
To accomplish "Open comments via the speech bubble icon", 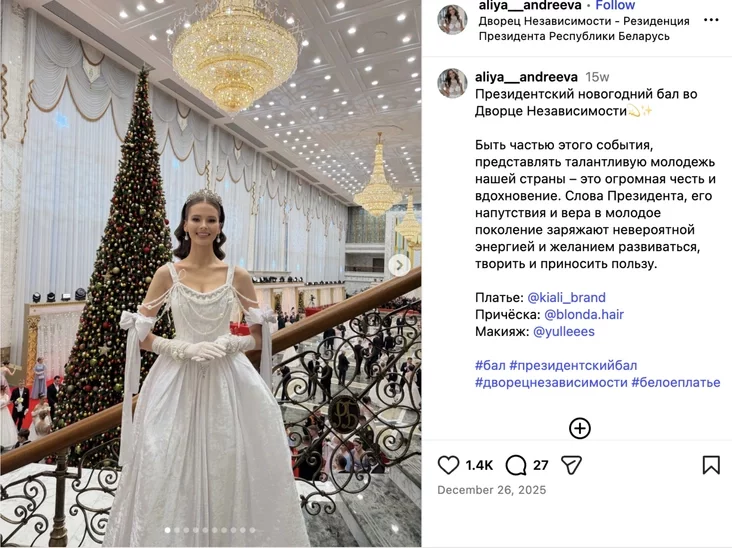I will coord(516,465).
